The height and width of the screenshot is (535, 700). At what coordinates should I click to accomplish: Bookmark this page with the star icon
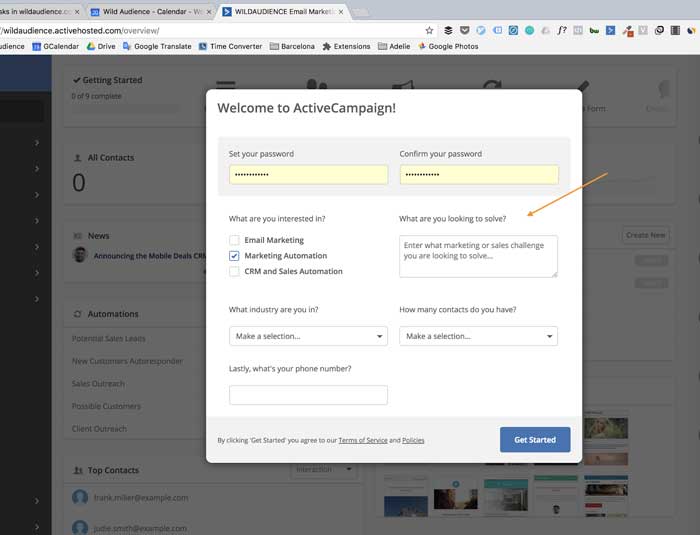(x=429, y=30)
